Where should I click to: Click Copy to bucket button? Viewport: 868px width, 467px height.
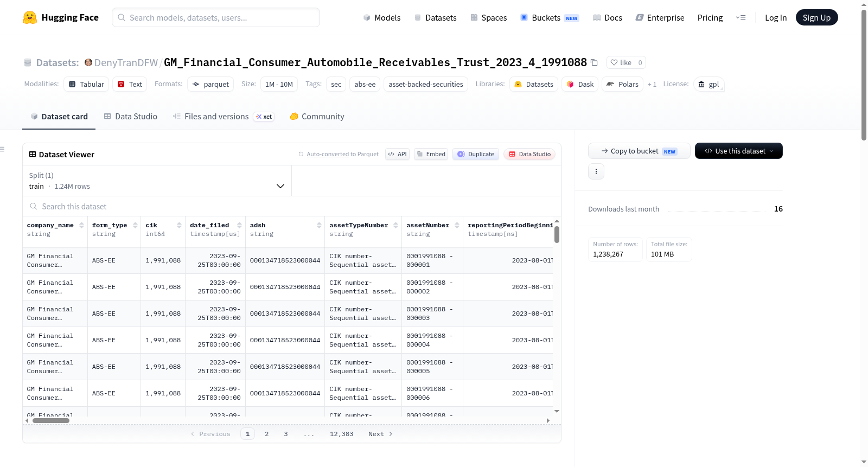click(639, 151)
